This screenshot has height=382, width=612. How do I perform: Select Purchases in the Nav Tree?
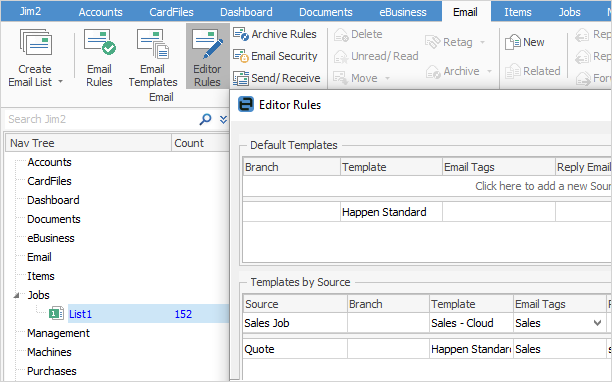52,371
